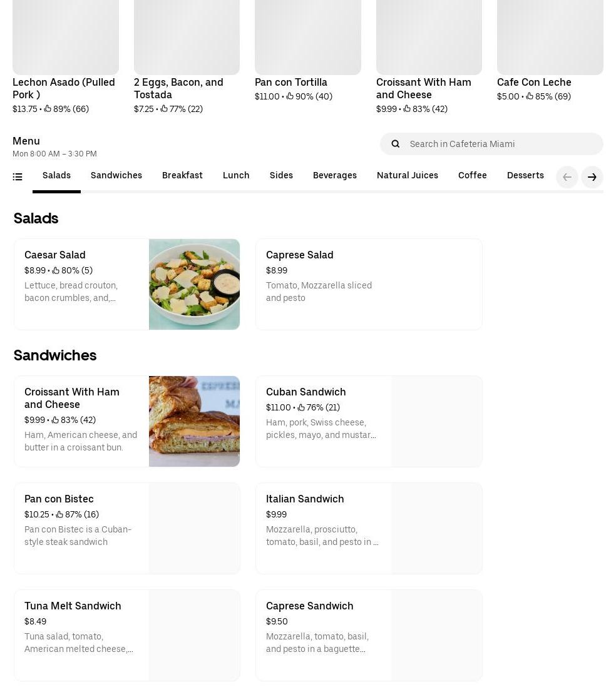The width and height of the screenshot is (616, 692).
Task: Click thumbs-up rating icon on Caesar Salad
Action: pos(56,270)
